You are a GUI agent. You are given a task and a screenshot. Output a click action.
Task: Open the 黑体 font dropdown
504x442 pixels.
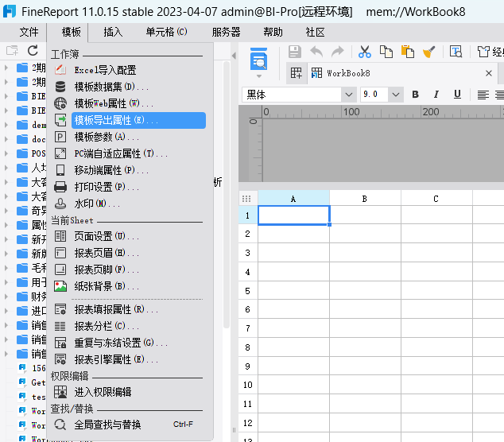point(349,95)
